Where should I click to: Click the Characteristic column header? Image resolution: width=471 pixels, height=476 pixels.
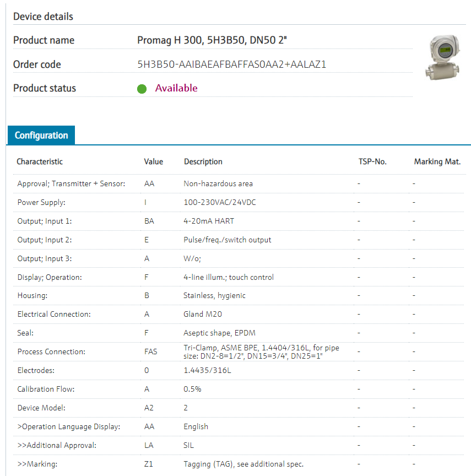pyautogui.click(x=40, y=161)
